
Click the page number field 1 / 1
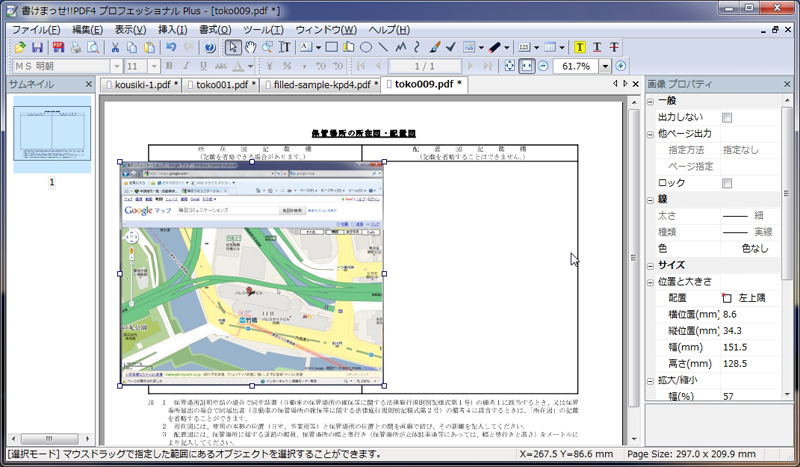[424, 66]
